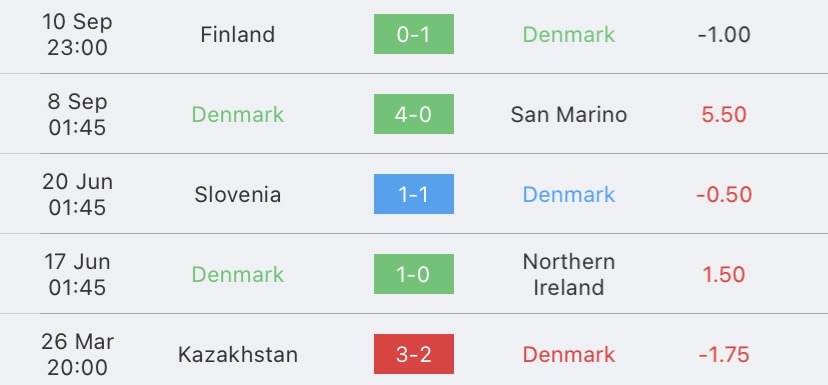The width and height of the screenshot is (828, 385).
Task: Open the red 3-2 Kazakhstan score box
Action: point(413,354)
